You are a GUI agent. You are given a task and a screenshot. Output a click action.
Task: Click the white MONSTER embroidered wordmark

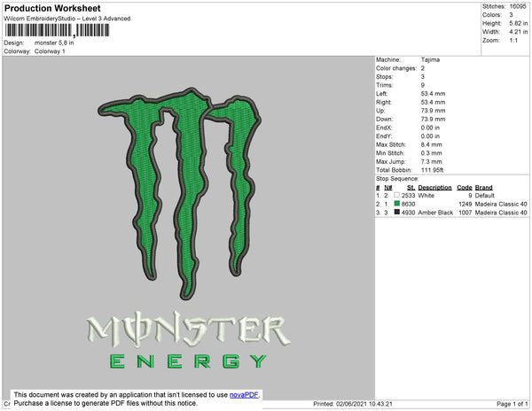coord(189,329)
